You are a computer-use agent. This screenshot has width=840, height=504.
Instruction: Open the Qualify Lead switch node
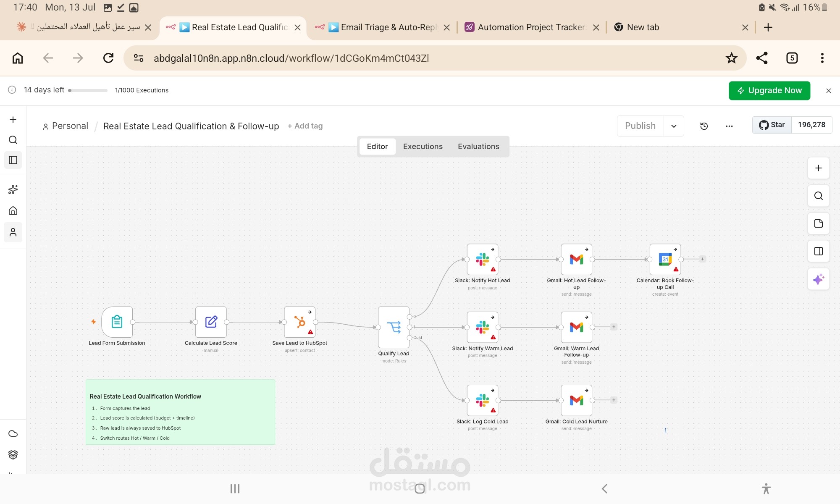[x=394, y=327]
